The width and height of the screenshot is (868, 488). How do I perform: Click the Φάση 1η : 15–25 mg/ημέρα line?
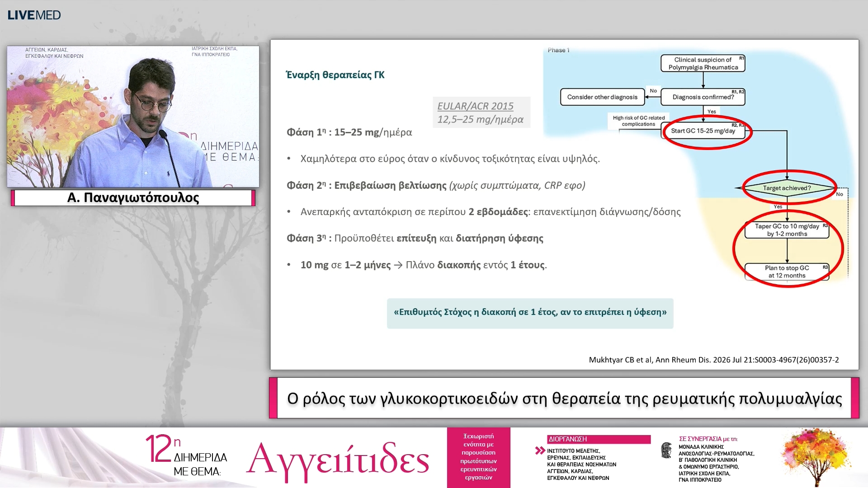pyautogui.click(x=349, y=132)
